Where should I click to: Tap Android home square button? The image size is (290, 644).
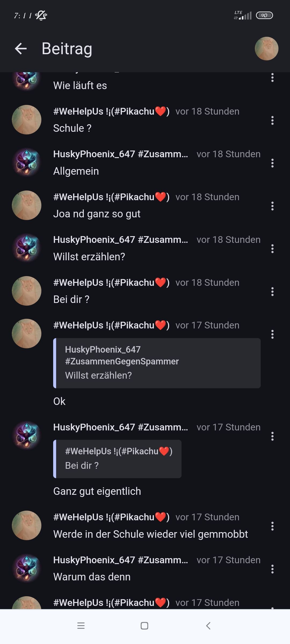144,626
